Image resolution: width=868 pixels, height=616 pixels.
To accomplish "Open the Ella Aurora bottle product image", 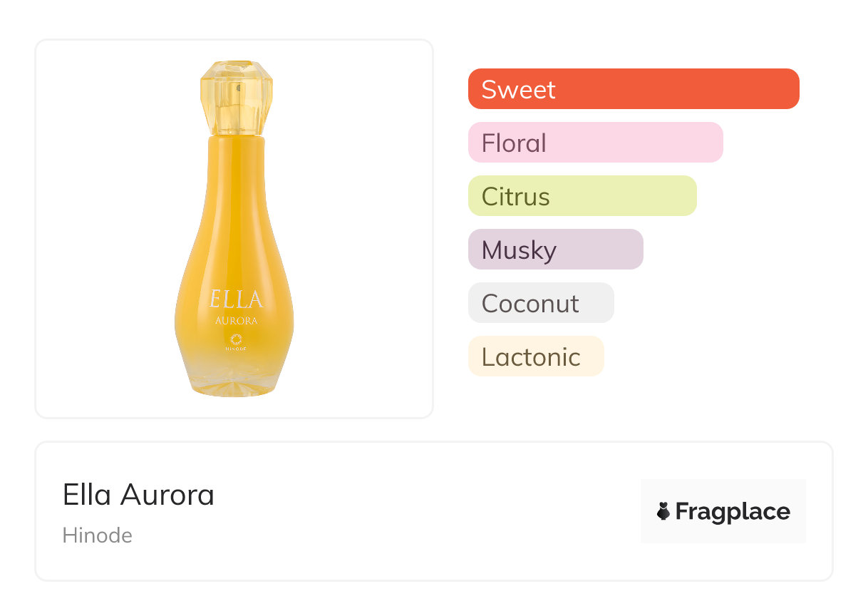I will click(x=234, y=235).
